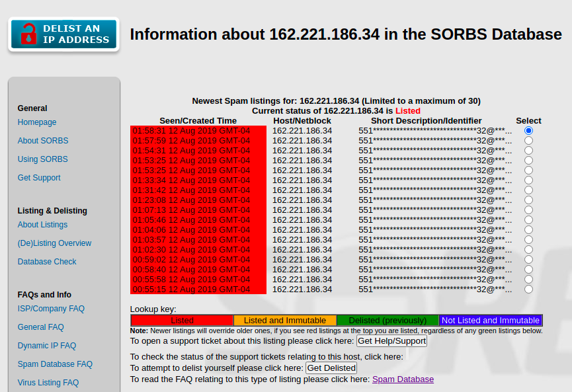The width and height of the screenshot is (572, 392).
Task: Select radio button for 01:03:57 listing
Action: coord(528,239)
